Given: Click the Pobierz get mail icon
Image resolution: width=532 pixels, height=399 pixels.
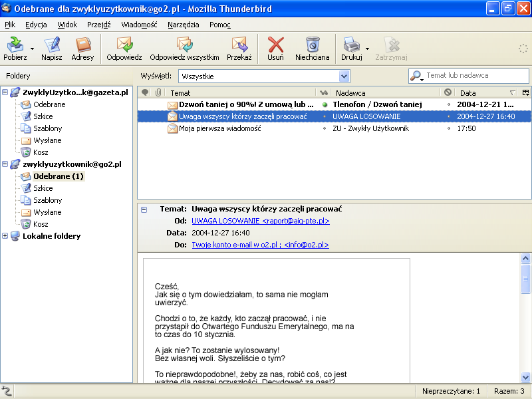Looking at the screenshot, I should point(15,45).
